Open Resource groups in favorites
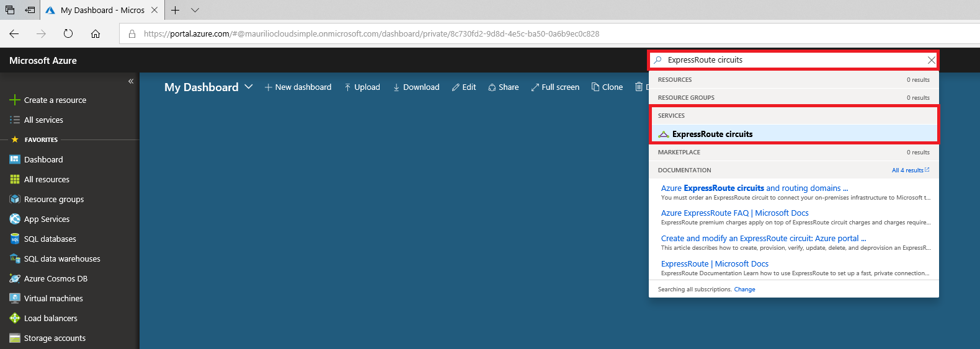Image resolution: width=980 pixels, height=349 pixels. [54, 199]
